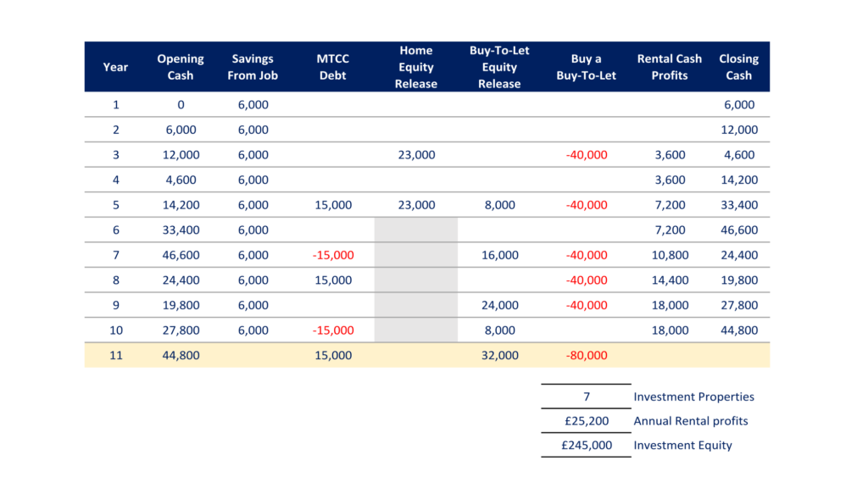Click the 'Home Equity Release' column header

coord(415,67)
